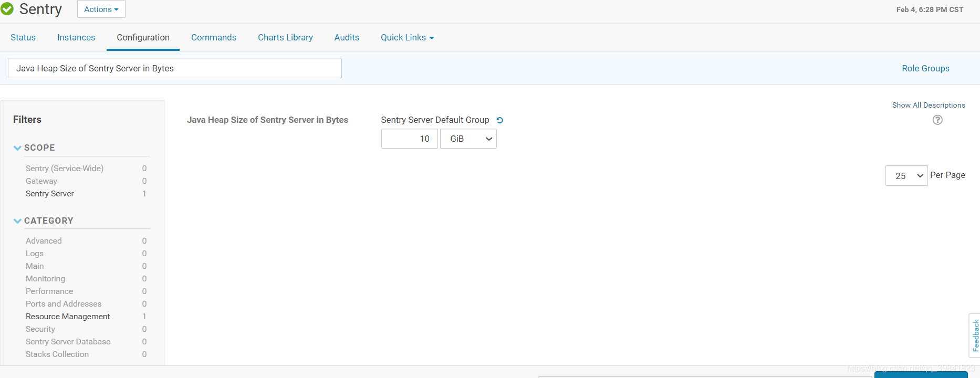Click the Filters panel heading
980x378 pixels.
[27, 119]
